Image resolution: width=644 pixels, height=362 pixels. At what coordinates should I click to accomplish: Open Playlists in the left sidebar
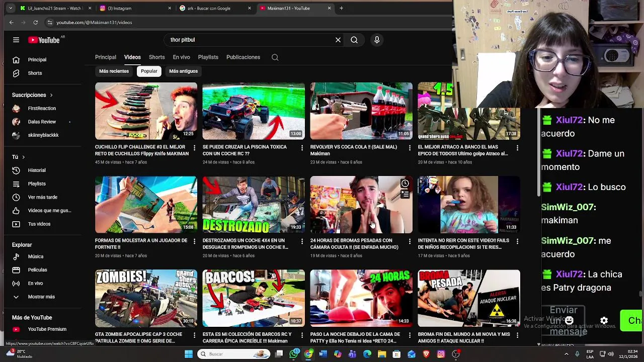pyautogui.click(x=42, y=184)
